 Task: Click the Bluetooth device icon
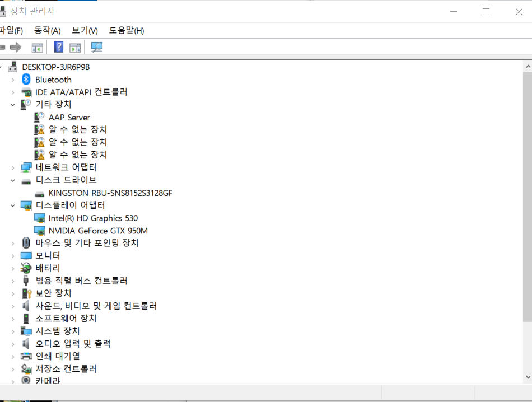coord(26,79)
